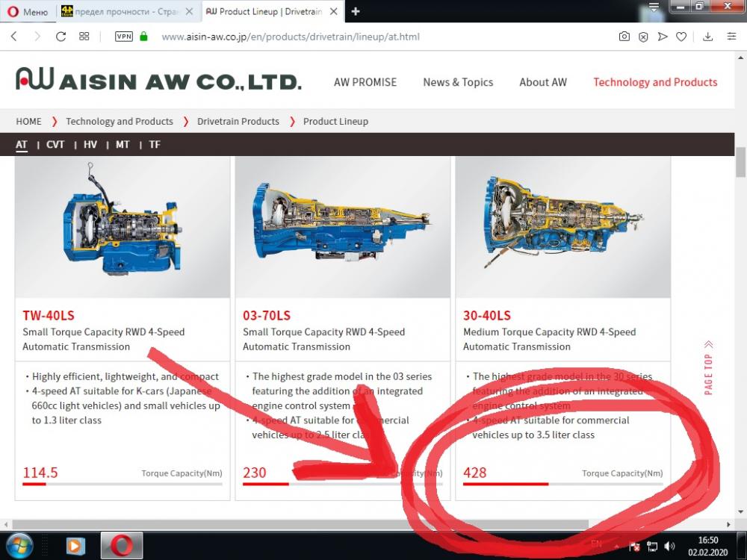This screenshot has width=747, height=560.
Task: Click the 428 torque capacity value
Action: click(x=475, y=473)
